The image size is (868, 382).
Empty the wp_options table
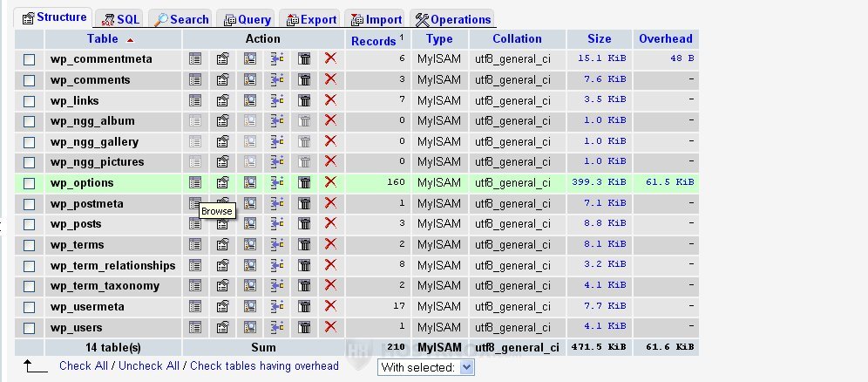click(x=304, y=182)
